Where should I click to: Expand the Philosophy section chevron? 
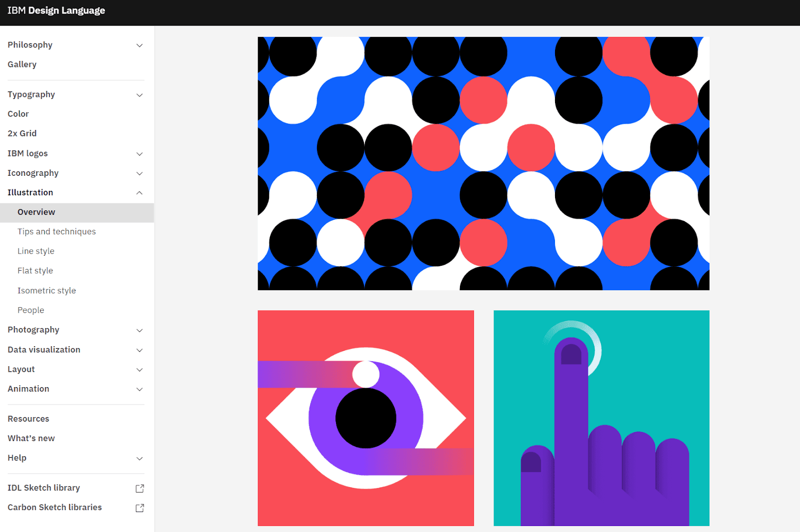coord(139,45)
